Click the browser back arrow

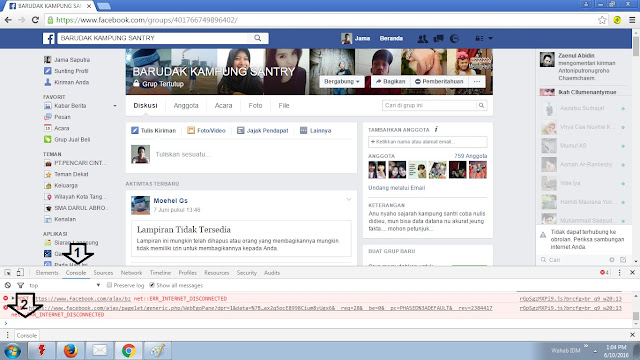click(8, 20)
